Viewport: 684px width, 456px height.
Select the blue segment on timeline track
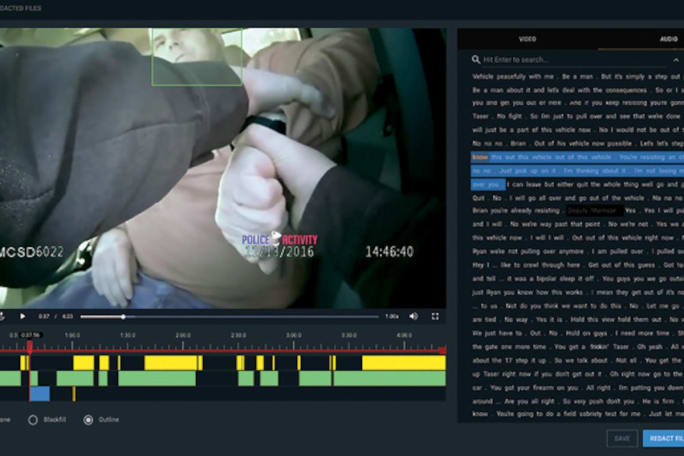[39, 394]
